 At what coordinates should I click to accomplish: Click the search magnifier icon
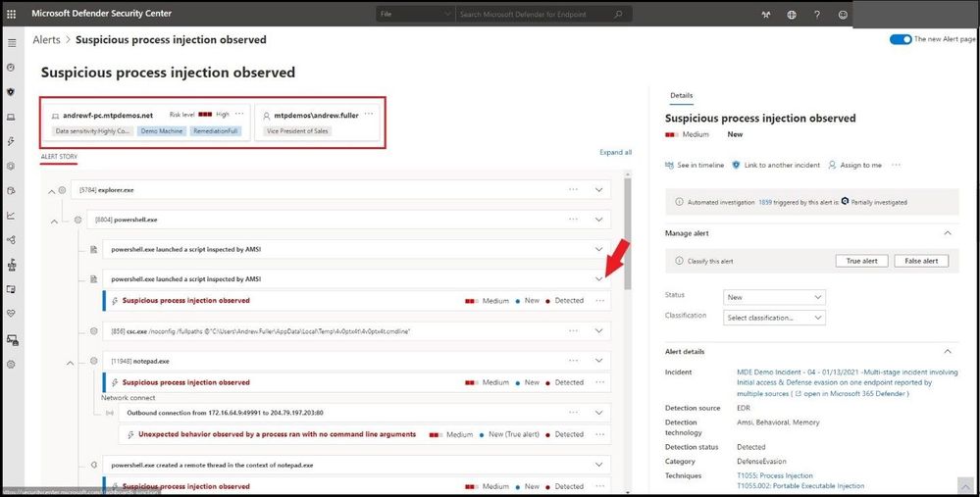tap(618, 14)
